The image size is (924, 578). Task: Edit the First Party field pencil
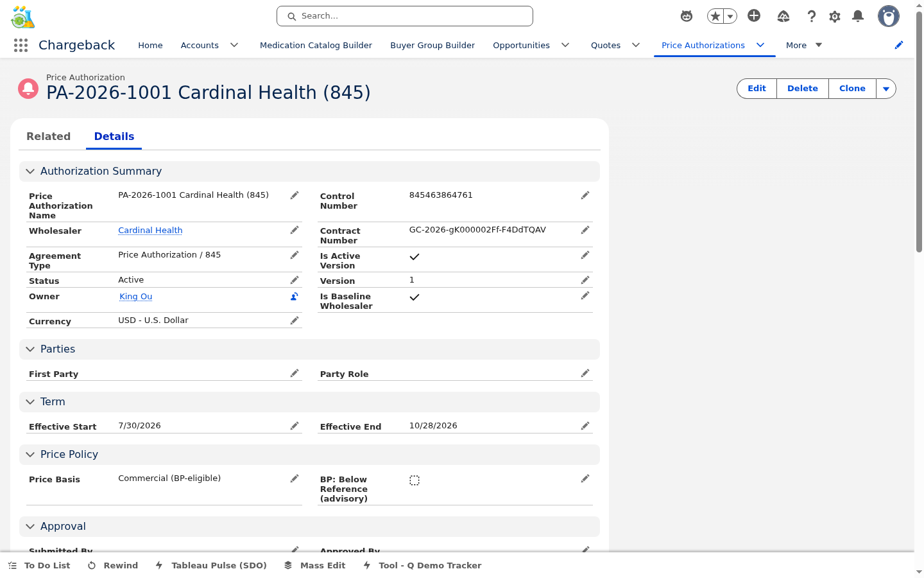pyautogui.click(x=295, y=373)
